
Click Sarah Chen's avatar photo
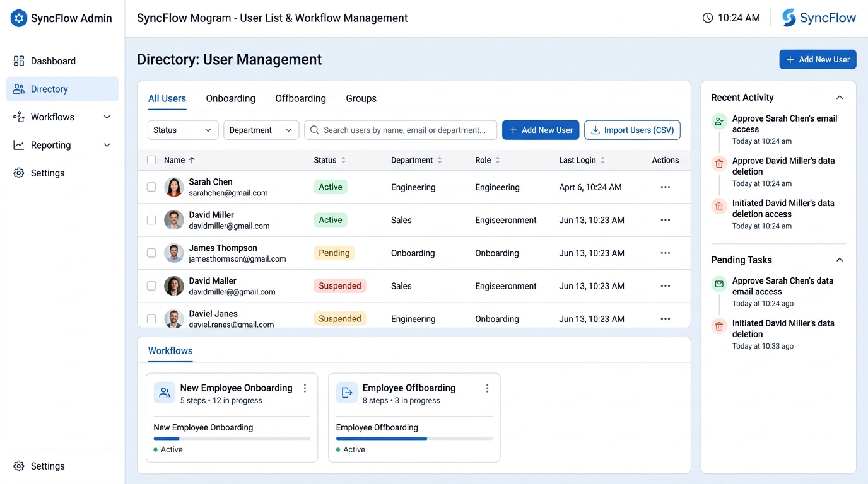pyautogui.click(x=174, y=187)
